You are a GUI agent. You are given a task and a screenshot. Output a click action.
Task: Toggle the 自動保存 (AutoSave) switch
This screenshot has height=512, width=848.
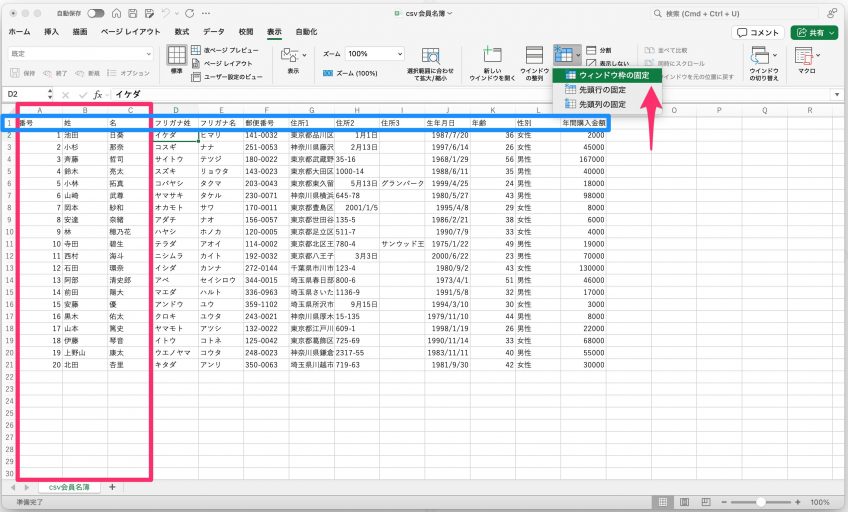tap(96, 13)
